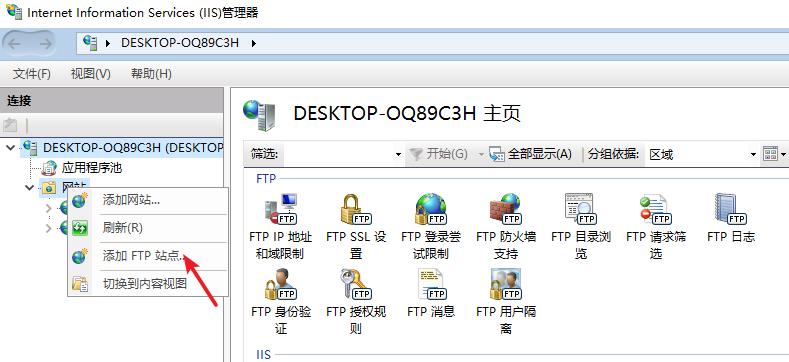Click the 全部显示(A) button
The image size is (789, 362).
(531, 154)
